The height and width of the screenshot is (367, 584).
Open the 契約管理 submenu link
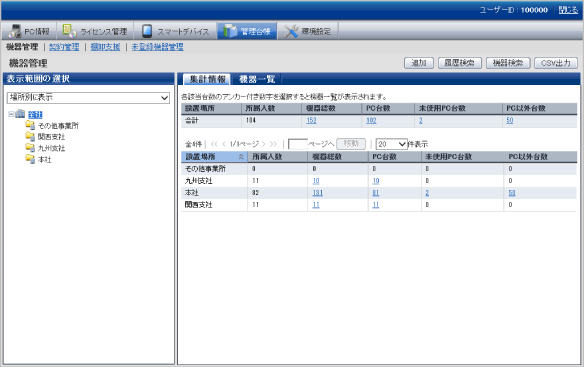pos(64,47)
